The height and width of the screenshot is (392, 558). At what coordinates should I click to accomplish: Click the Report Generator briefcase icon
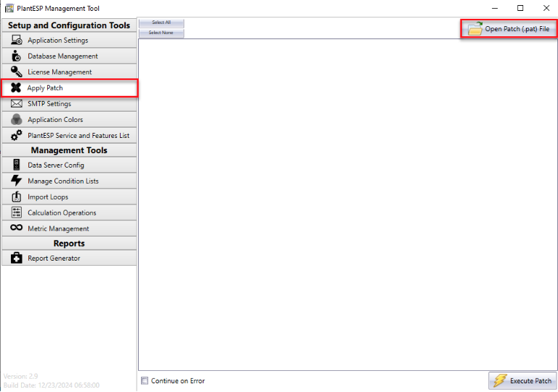(x=17, y=258)
